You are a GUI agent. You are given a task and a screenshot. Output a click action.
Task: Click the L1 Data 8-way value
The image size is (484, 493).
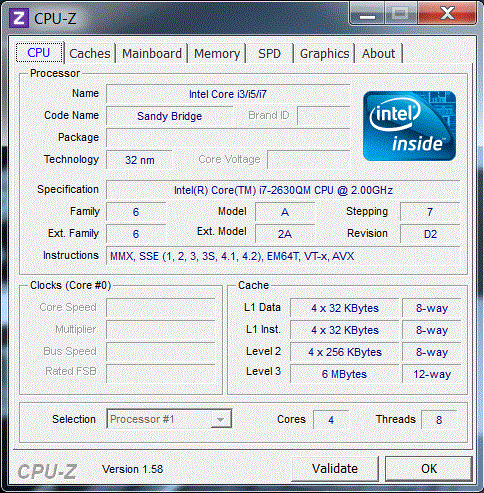pyautogui.click(x=432, y=308)
